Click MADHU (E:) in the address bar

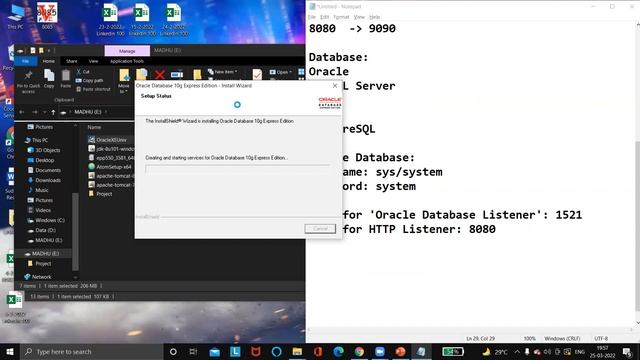pos(87,112)
